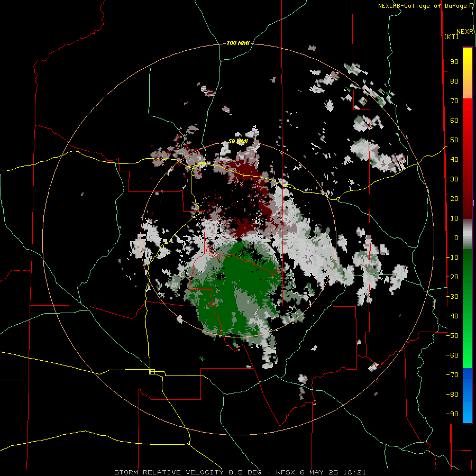476x476 pixels.
Task: Click the [KT] units label
Action: click(452, 36)
